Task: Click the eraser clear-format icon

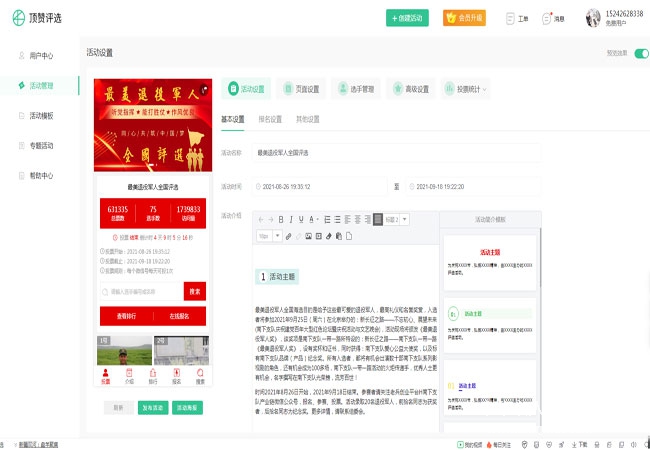Action: tap(329, 236)
